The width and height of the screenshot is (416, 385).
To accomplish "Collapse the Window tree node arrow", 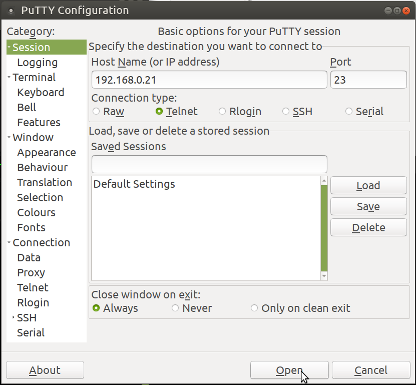I will point(9,137).
